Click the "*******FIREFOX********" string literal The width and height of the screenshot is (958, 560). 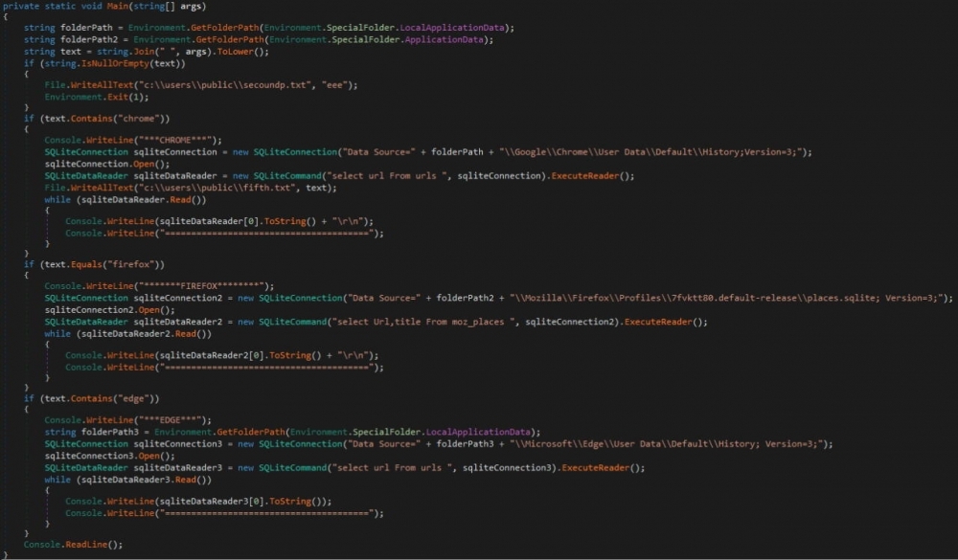click(204, 286)
